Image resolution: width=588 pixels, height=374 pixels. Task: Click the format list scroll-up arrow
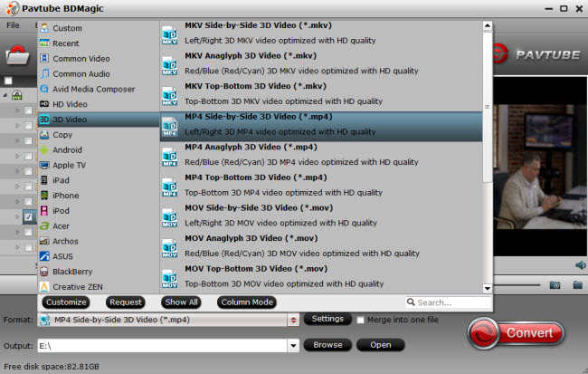(x=487, y=26)
